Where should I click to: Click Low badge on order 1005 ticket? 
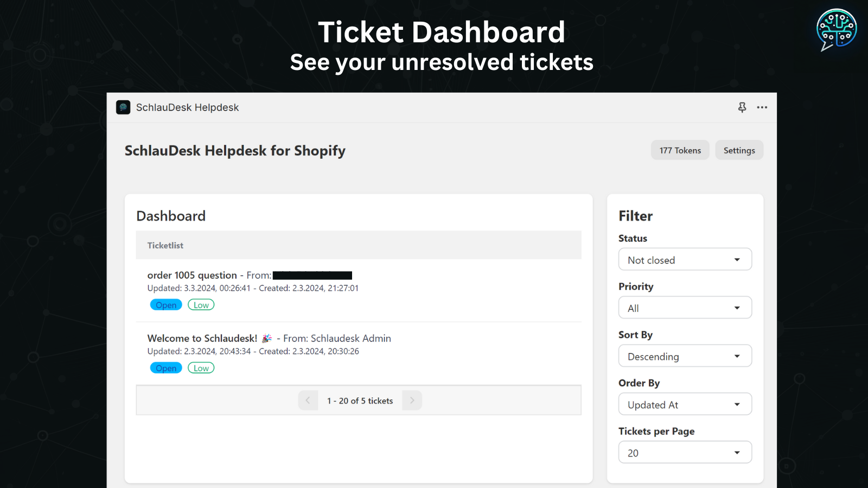click(201, 305)
